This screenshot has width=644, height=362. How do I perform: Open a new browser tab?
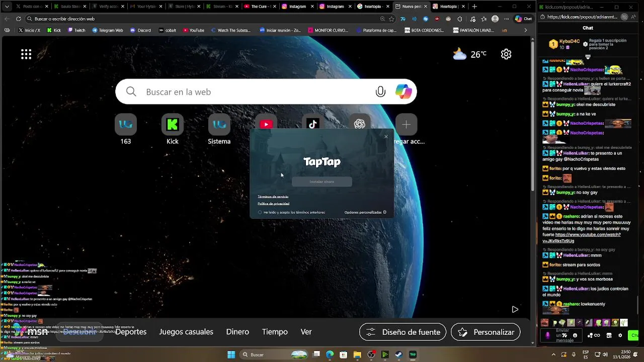click(x=474, y=7)
